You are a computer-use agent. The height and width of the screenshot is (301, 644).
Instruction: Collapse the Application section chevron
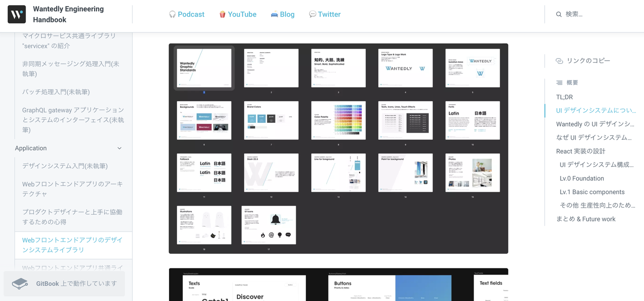(119, 148)
